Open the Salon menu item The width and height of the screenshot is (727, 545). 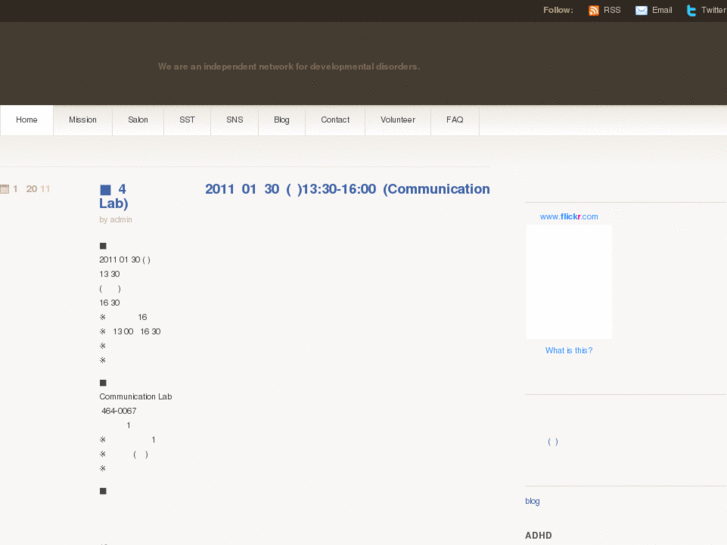(x=138, y=120)
